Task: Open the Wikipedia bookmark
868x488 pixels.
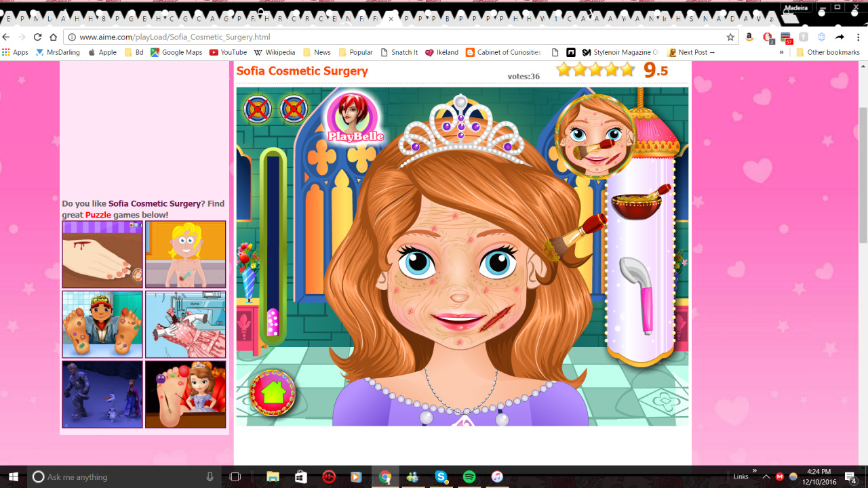Action: 275,52
